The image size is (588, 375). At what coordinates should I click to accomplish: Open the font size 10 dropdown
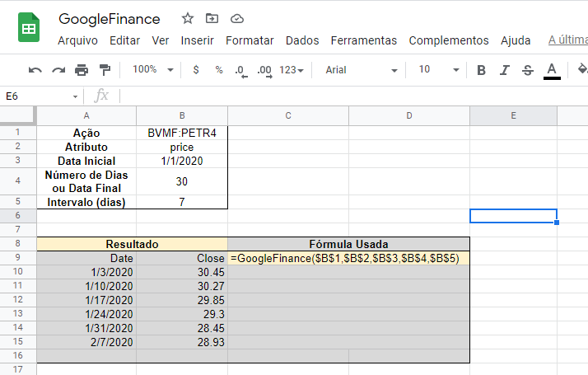point(439,69)
